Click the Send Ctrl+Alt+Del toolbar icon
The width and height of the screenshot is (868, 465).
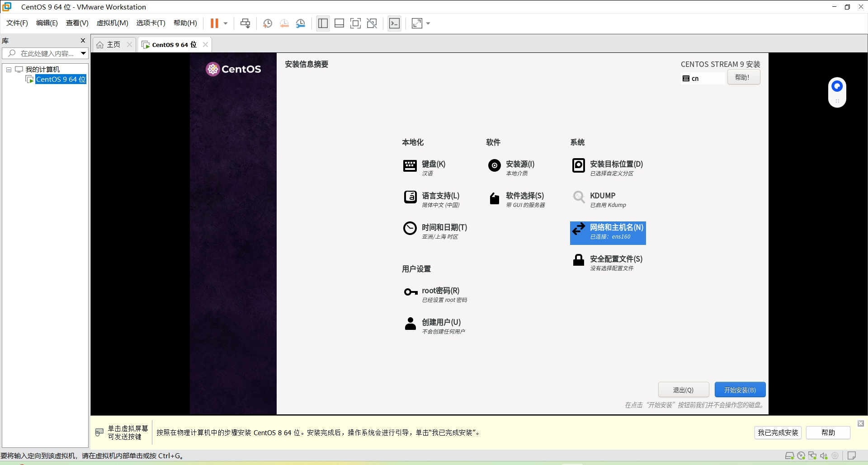245,23
